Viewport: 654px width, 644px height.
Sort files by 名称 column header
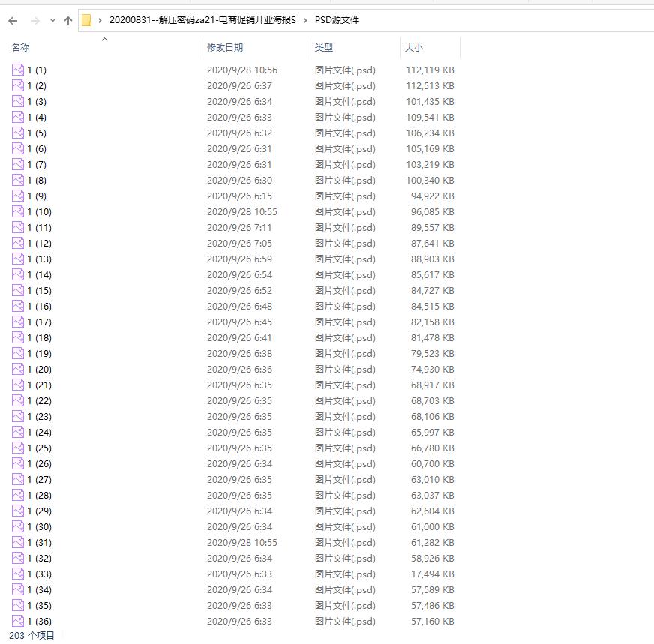[20, 48]
